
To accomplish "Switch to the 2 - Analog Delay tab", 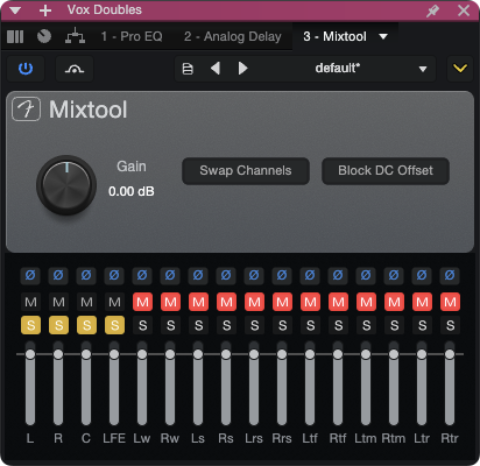I will (x=233, y=36).
